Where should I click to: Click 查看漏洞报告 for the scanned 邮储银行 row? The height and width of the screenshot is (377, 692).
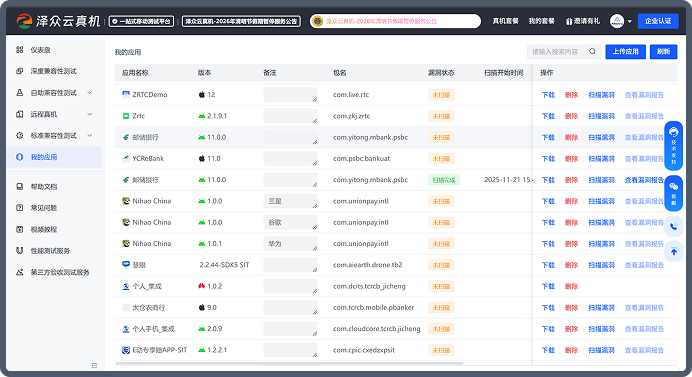pos(644,180)
